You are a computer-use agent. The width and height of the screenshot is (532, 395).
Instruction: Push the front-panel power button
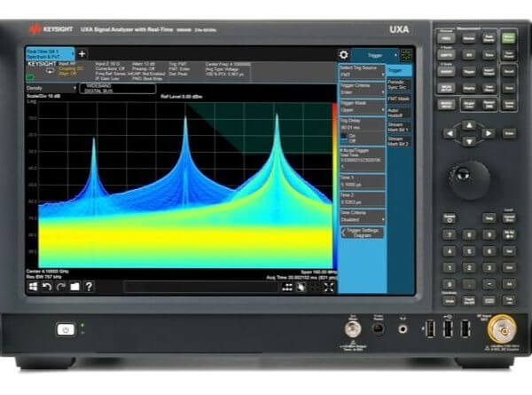pyautogui.click(x=66, y=329)
